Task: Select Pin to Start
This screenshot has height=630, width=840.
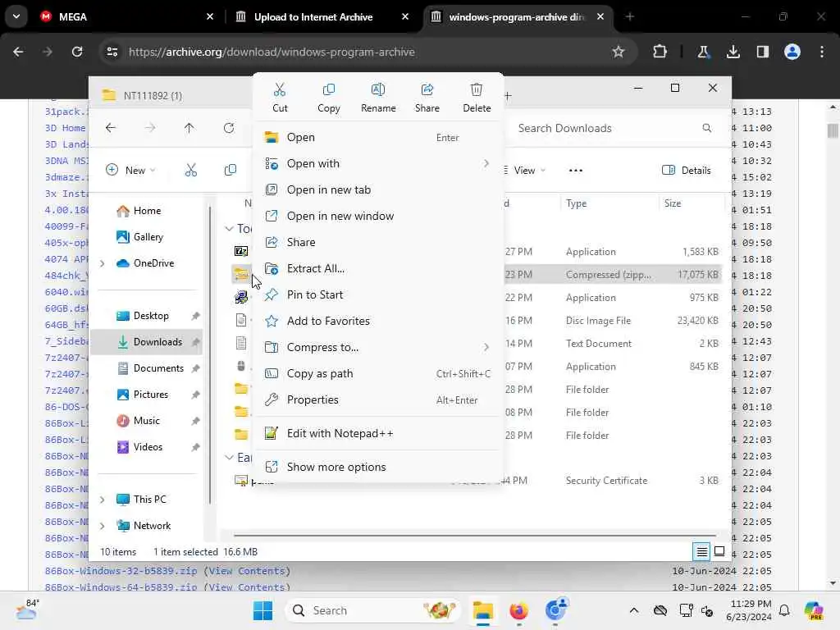Action: (378, 294)
